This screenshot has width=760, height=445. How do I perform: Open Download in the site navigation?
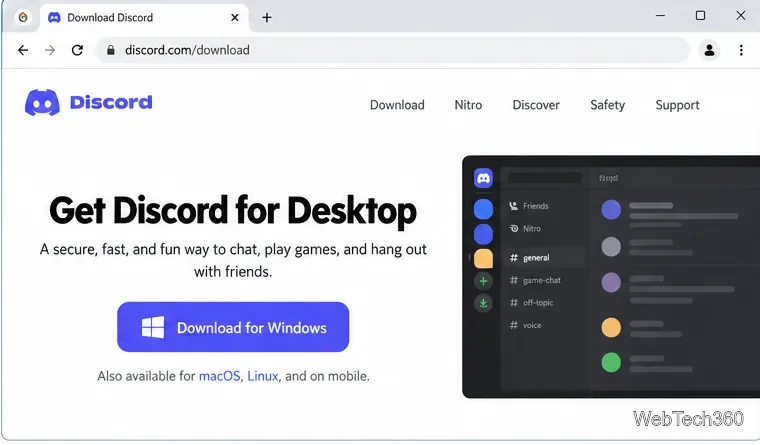(397, 105)
